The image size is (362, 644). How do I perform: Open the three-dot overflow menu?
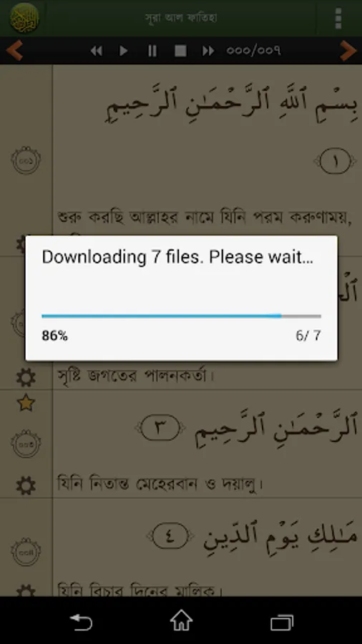coord(338,18)
